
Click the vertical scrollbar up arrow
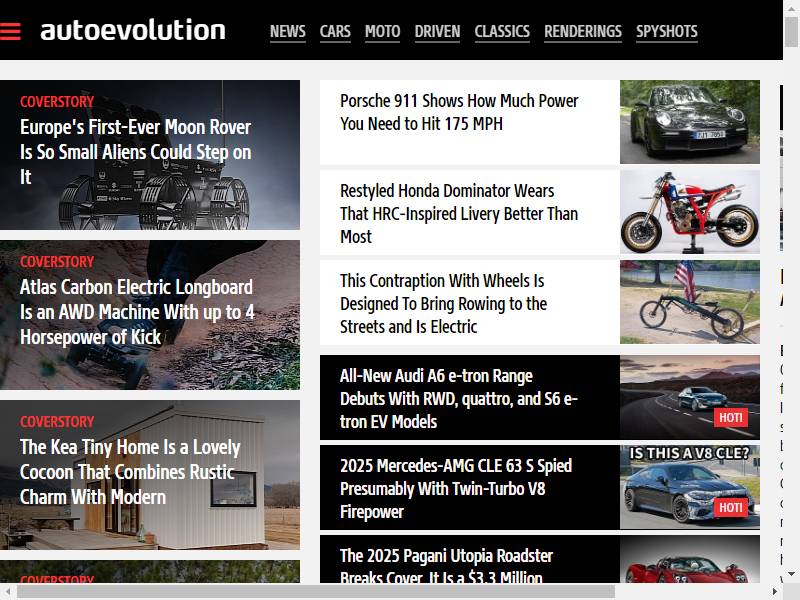click(x=791, y=9)
